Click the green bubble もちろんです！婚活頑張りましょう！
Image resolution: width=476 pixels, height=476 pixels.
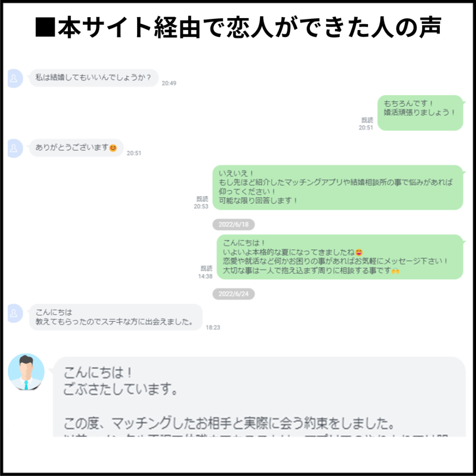click(420, 113)
